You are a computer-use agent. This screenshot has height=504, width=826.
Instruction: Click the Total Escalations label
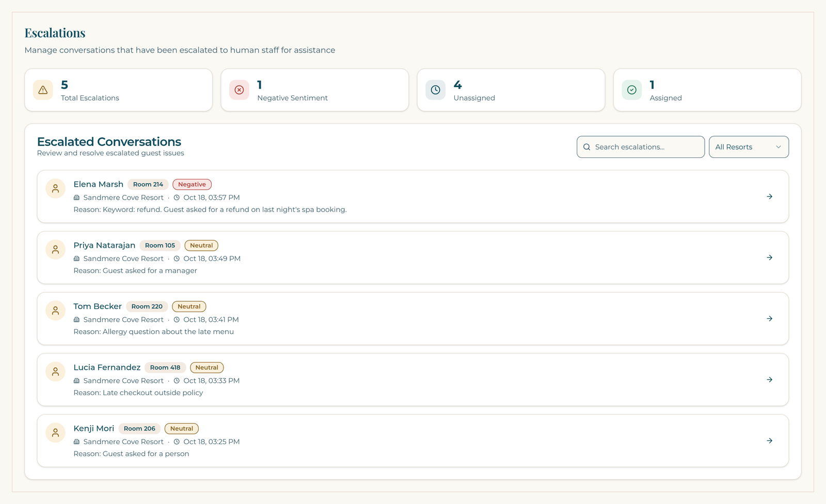click(x=90, y=98)
